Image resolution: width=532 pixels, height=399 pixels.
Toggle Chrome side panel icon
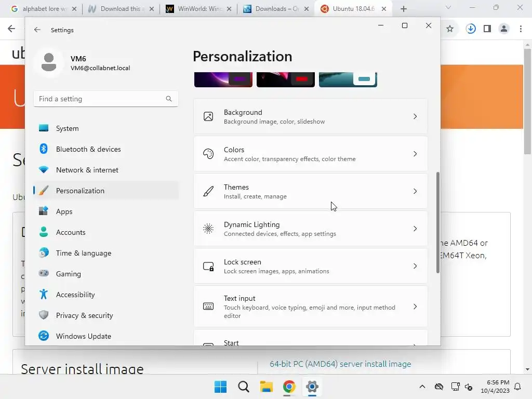(487, 29)
